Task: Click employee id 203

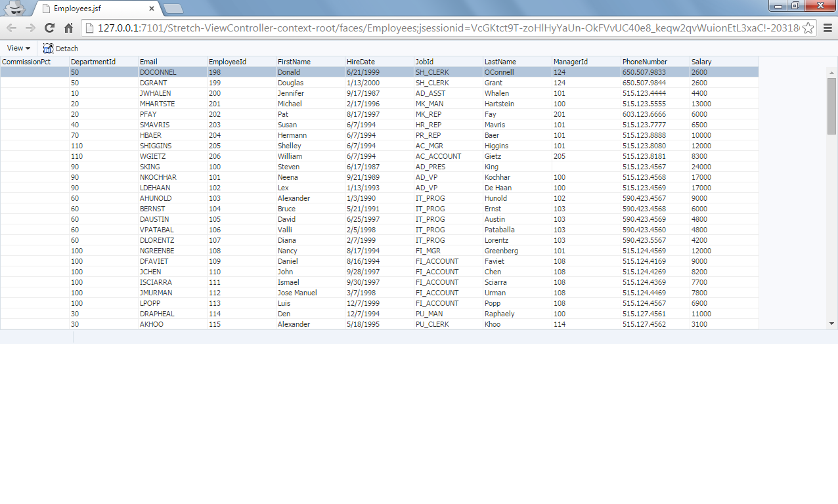Action: (215, 125)
